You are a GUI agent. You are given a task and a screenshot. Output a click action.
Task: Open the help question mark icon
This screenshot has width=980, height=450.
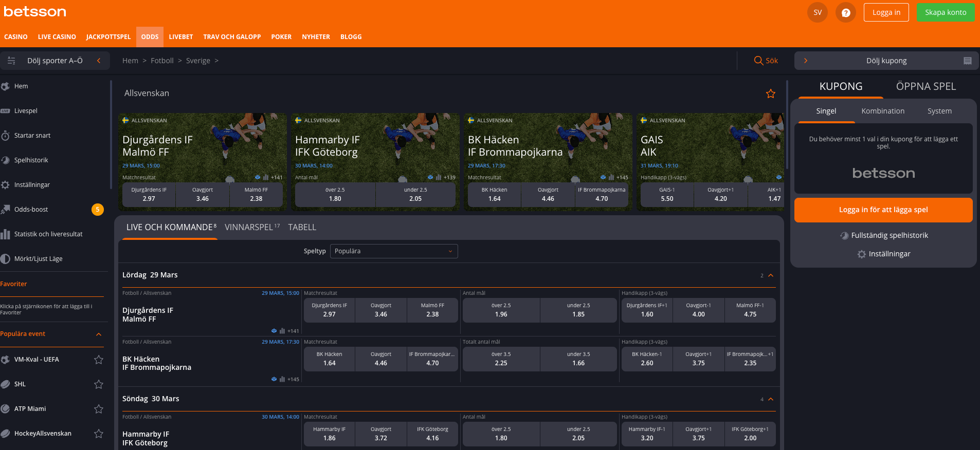[845, 12]
